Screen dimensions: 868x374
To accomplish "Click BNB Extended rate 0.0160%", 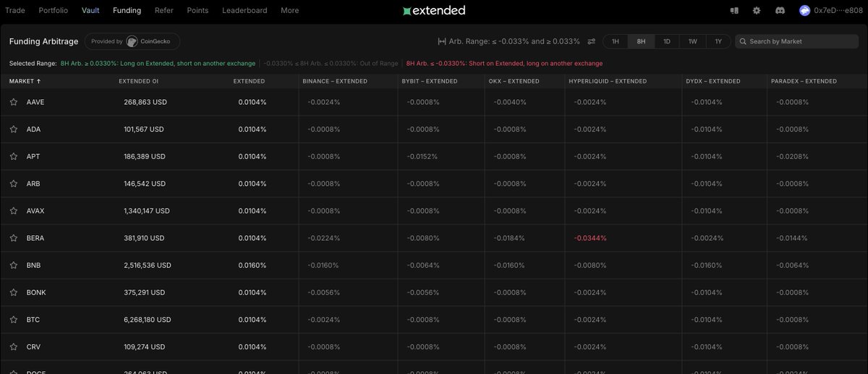I will coord(252,265).
